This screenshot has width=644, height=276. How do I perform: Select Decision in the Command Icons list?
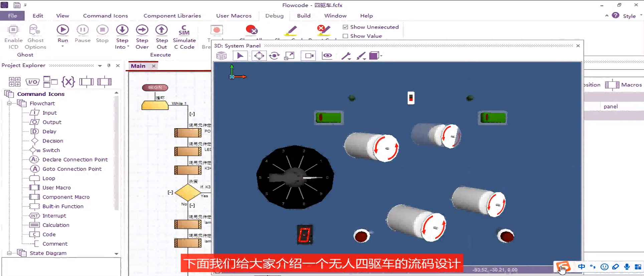pos(52,141)
